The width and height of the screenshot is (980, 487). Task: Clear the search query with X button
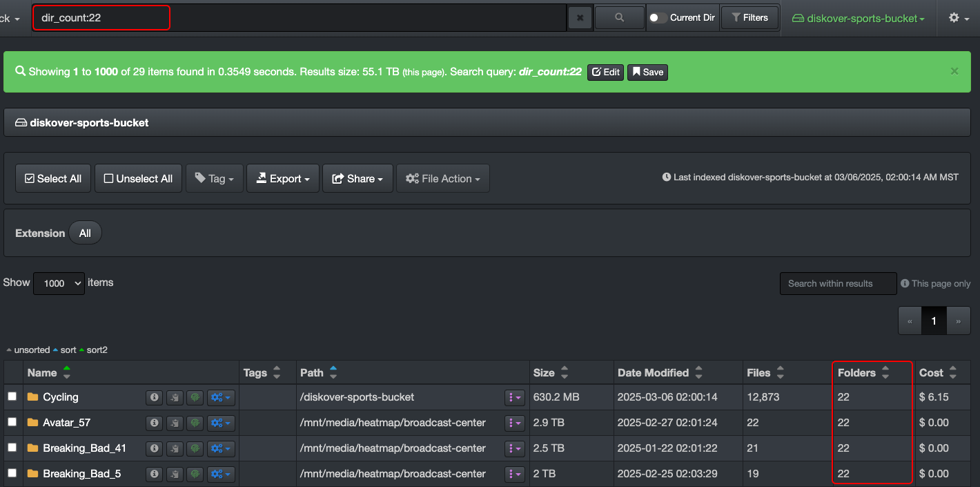pyautogui.click(x=580, y=18)
